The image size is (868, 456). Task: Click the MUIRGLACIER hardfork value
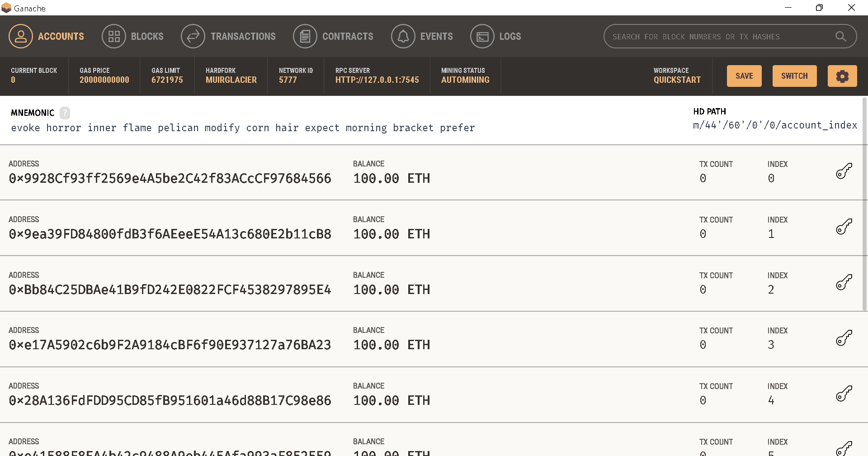pos(231,80)
